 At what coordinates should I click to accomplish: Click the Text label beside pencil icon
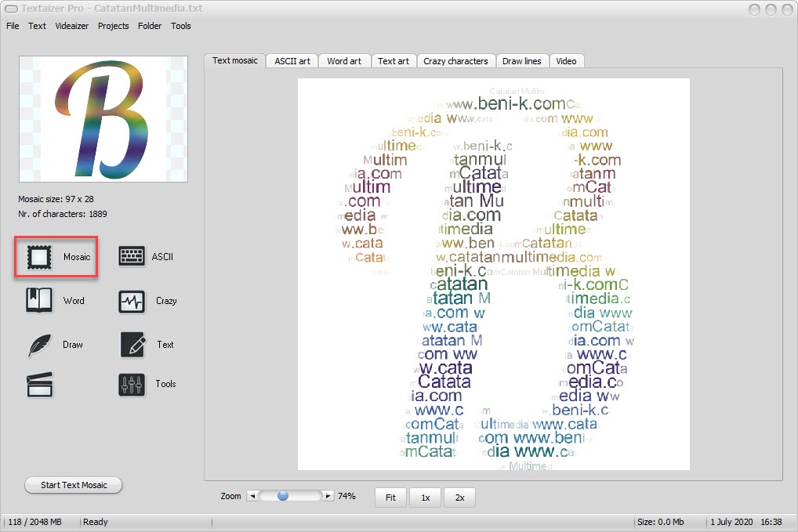(165, 344)
